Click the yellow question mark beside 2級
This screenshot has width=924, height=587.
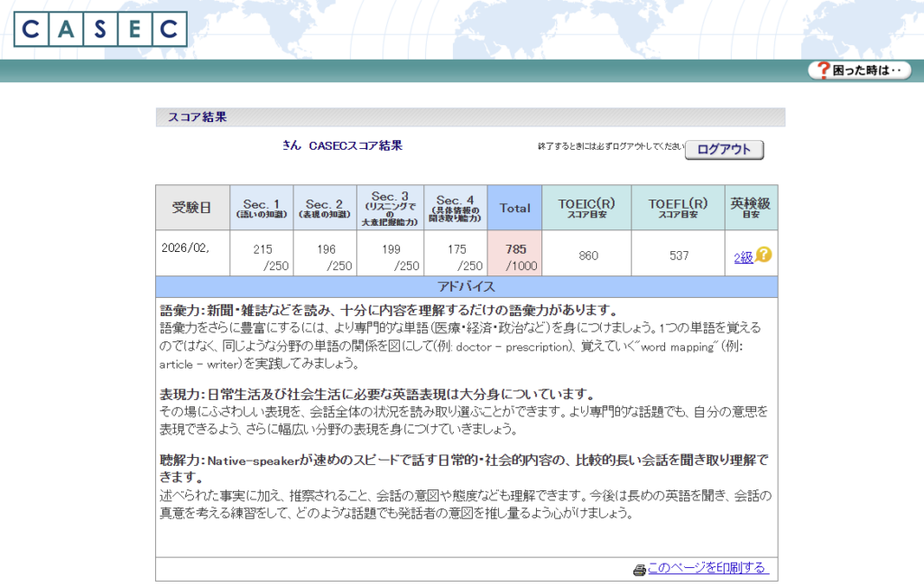(764, 256)
